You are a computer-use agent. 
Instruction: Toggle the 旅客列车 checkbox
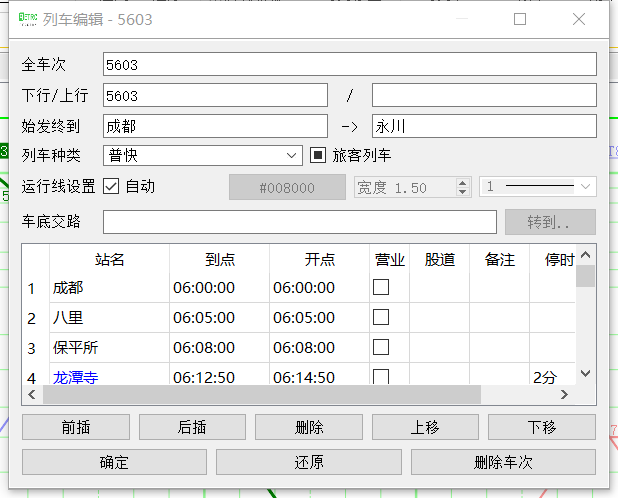coord(318,155)
